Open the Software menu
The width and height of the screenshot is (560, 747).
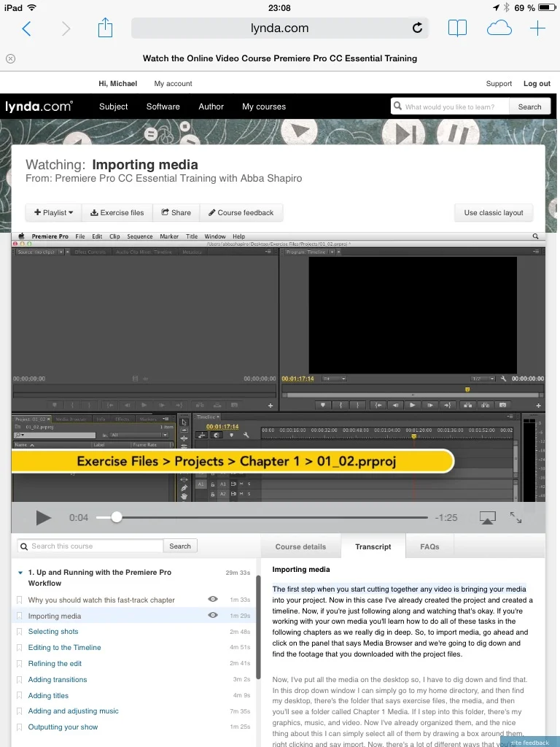coord(163,107)
